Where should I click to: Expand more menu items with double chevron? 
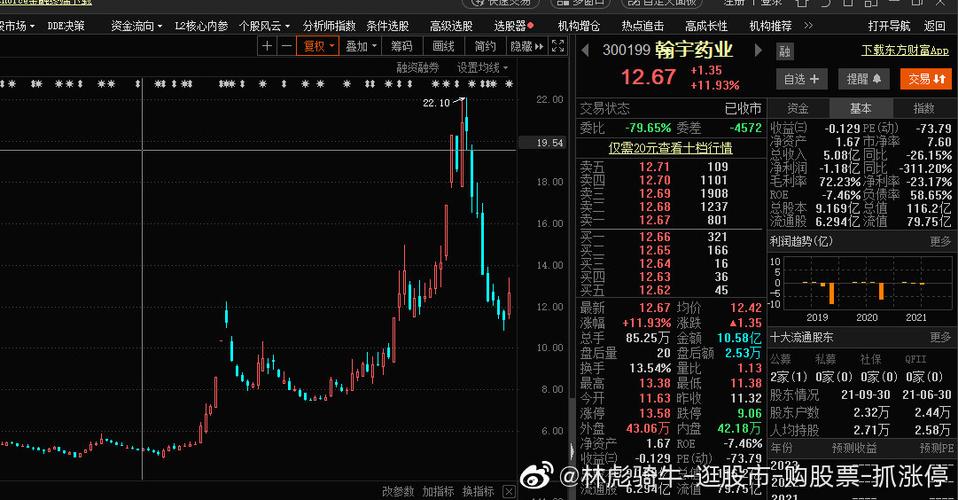click(x=808, y=26)
